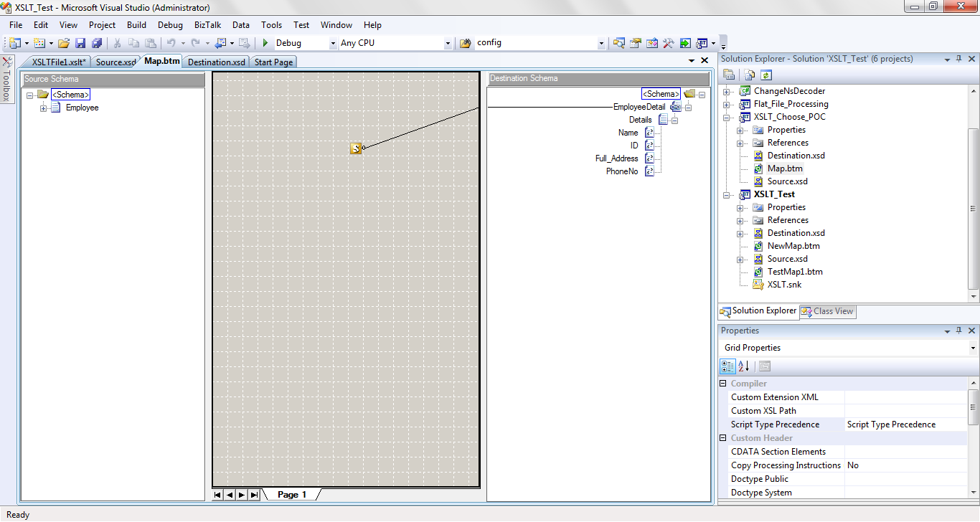
Task: Open the Alphabetical sort icon in Properties panel
Action: (745, 366)
